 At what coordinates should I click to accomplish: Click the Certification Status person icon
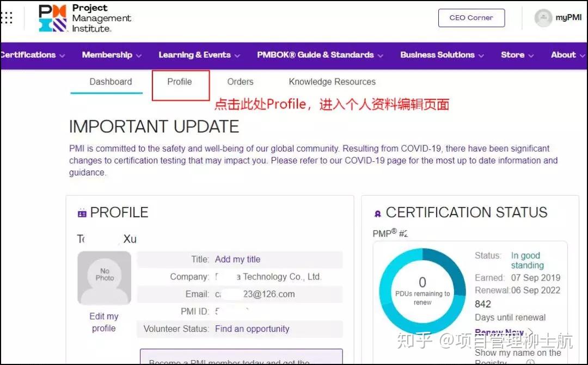point(377,212)
